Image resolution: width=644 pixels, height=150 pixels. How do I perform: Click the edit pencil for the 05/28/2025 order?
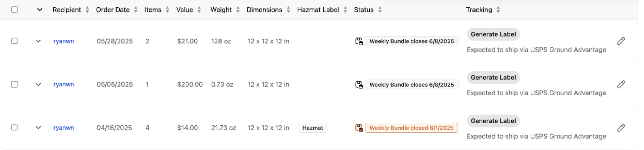coord(621,41)
